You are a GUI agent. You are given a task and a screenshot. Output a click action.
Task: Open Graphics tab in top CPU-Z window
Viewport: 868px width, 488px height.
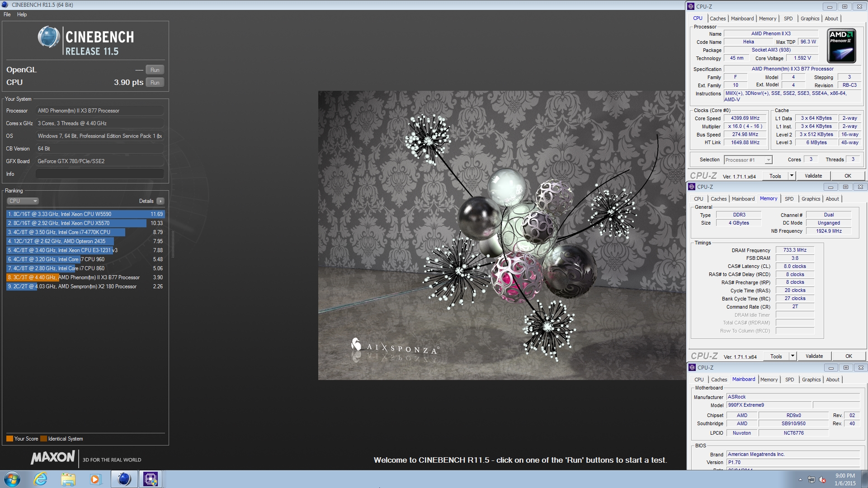tap(810, 19)
